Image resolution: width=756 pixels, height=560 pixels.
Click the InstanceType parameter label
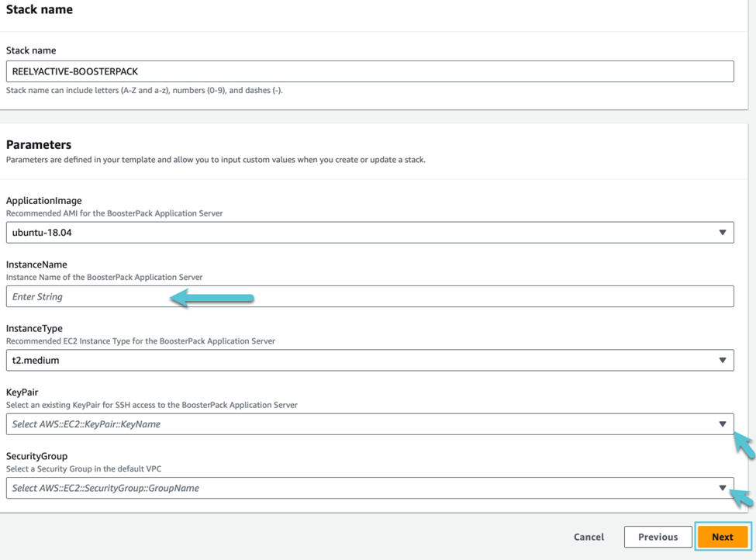tap(34, 329)
